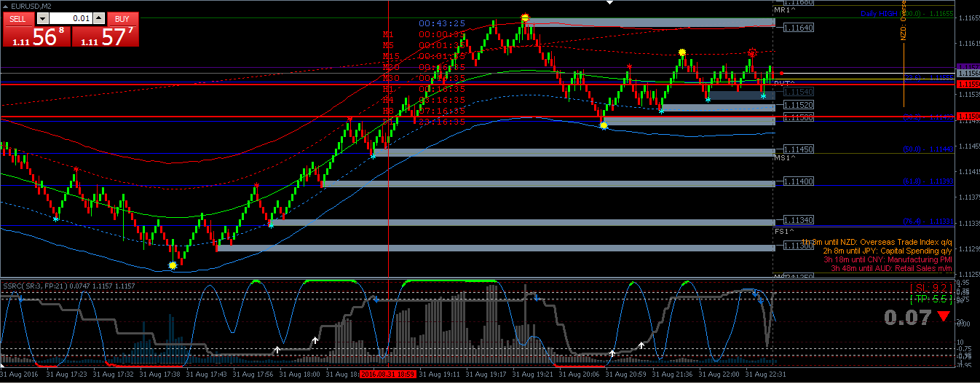The image size is (980, 384).
Task: Increase trade volume with the up arrow
Action: click(x=99, y=18)
